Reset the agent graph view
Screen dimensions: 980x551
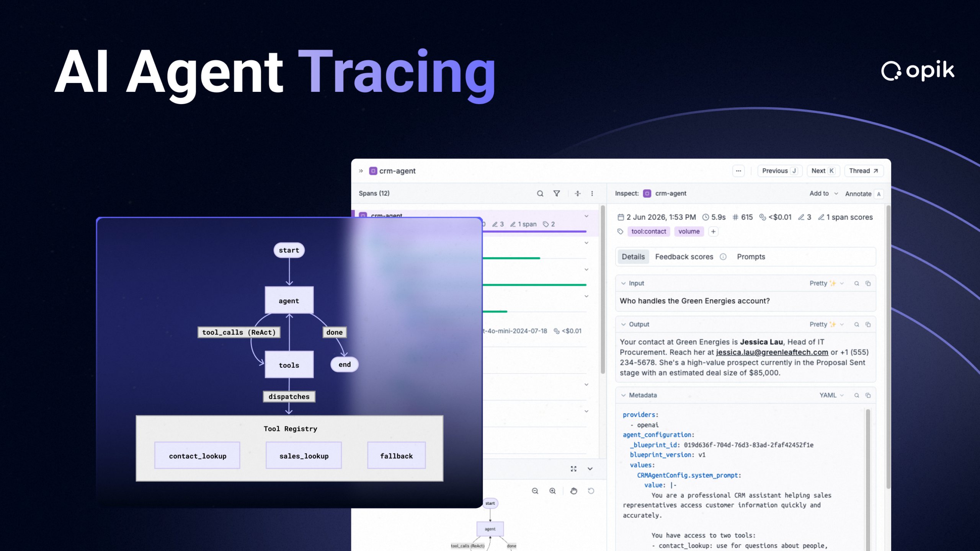[591, 491]
